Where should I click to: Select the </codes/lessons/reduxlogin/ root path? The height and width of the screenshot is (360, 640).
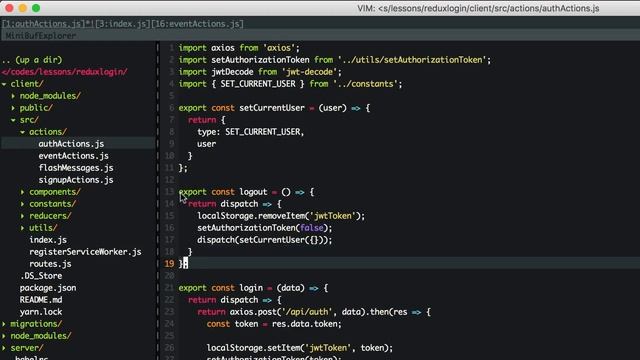pyautogui.click(x=64, y=72)
